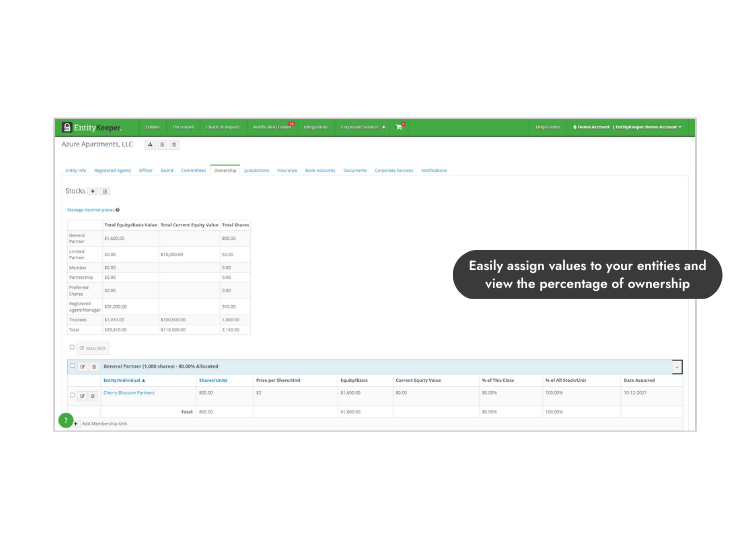Click the Manage decimal places link
The width and height of the screenshot is (750, 550).
(x=90, y=209)
